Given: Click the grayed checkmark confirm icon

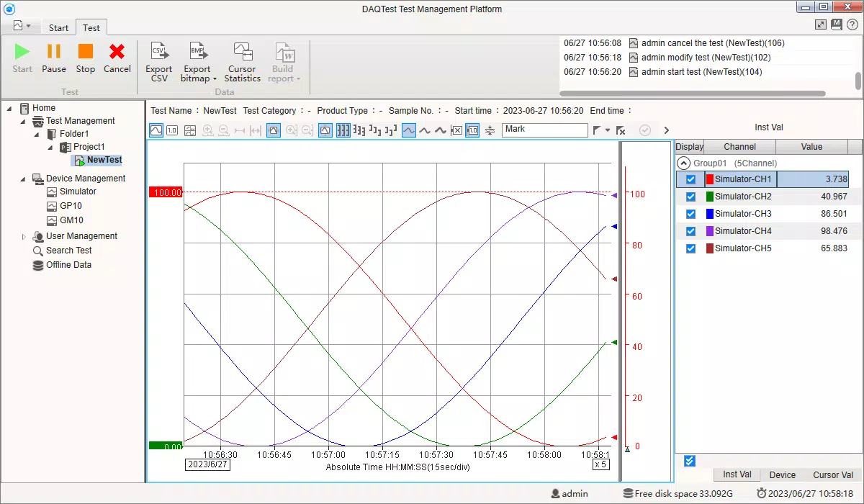Looking at the screenshot, I should 645,130.
